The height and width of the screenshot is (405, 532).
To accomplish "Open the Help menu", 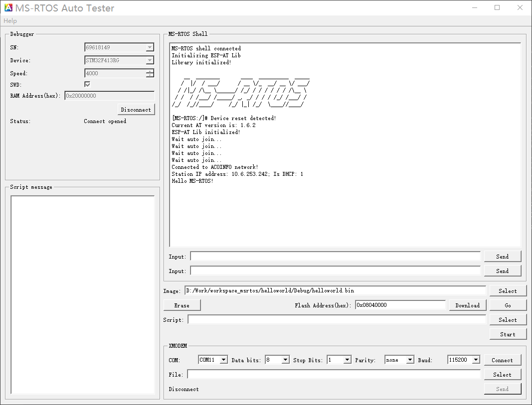I will click(10, 21).
